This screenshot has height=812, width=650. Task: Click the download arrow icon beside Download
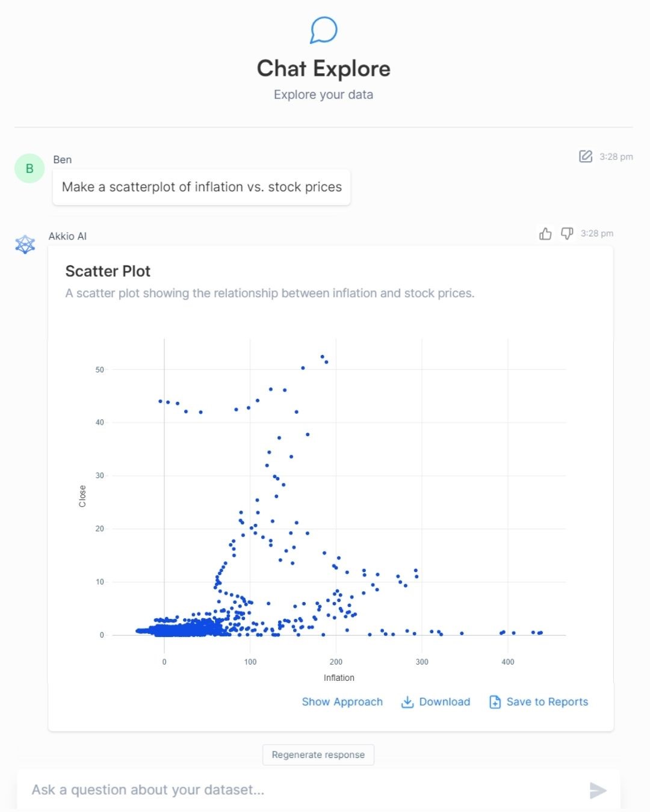coord(407,702)
